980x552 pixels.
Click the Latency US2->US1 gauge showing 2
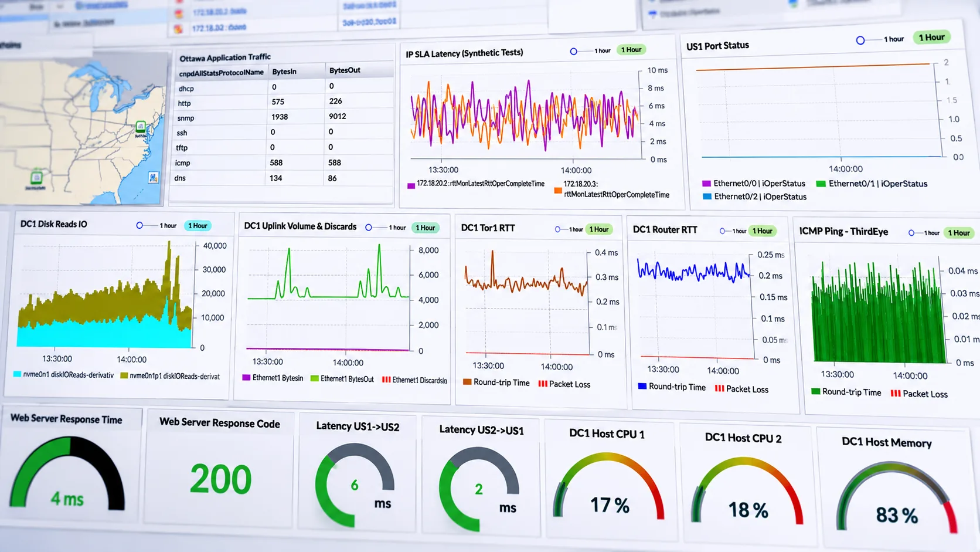479,489
